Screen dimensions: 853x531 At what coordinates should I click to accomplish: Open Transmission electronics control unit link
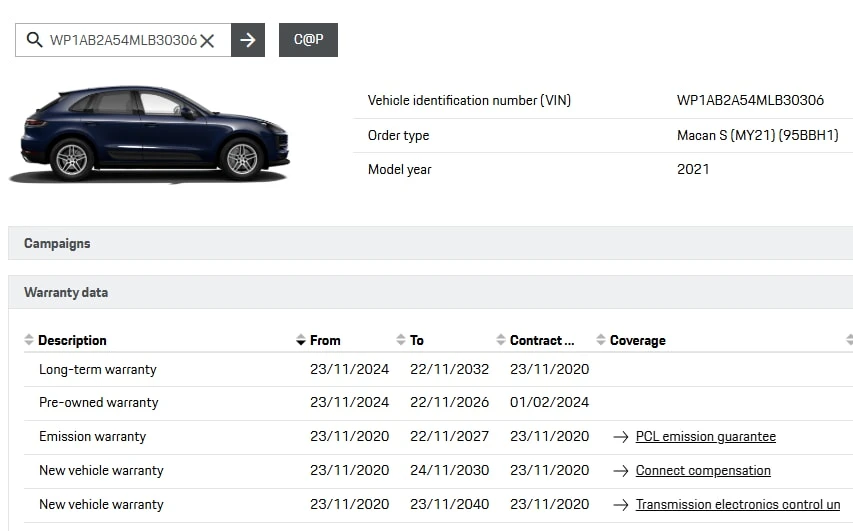click(738, 504)
